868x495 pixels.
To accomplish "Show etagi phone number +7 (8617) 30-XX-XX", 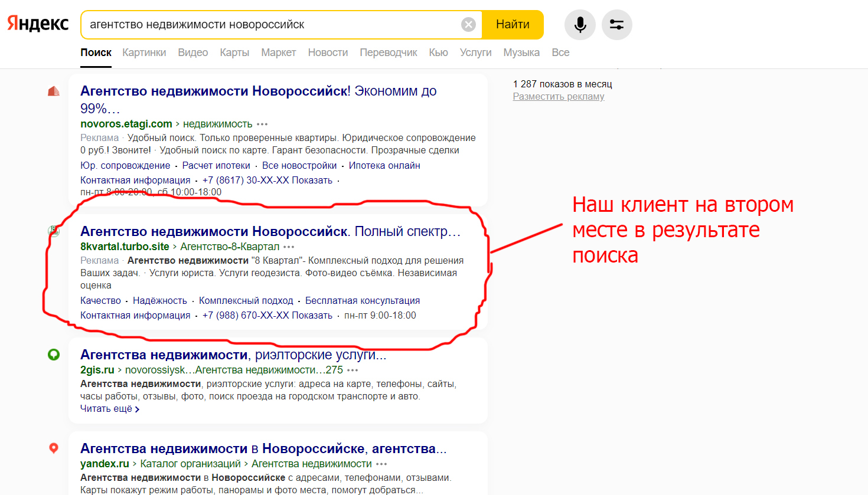I will (267, 181).
